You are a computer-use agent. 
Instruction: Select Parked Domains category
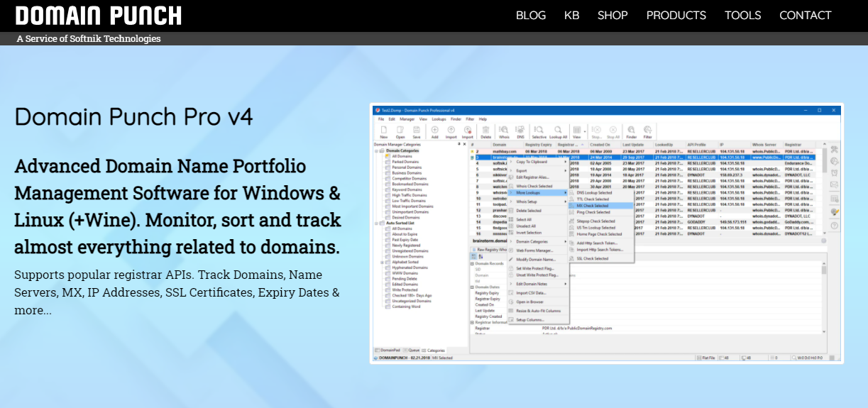[405, 162]
